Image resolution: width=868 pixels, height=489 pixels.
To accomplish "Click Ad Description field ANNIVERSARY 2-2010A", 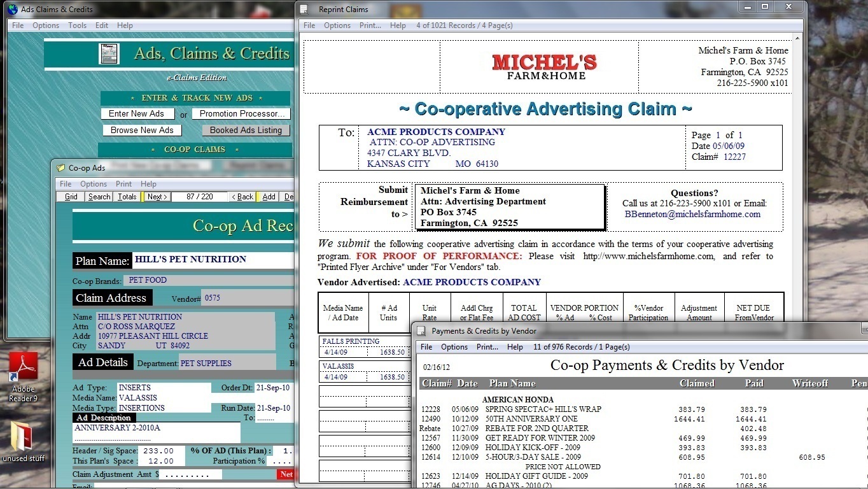I will tap(157, 433).
